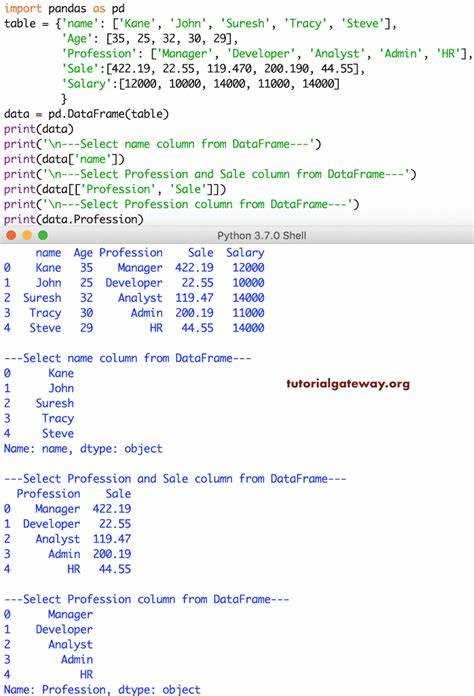Click the value 11000 in Tracy's row

coord(249,313)
